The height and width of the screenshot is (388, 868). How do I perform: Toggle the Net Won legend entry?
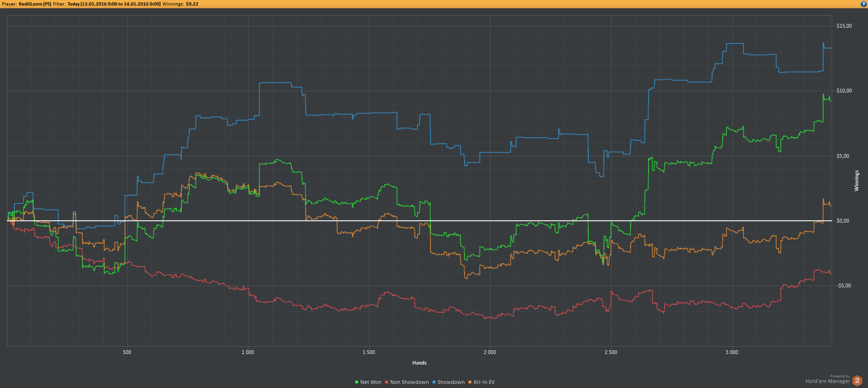coord(368,382)
